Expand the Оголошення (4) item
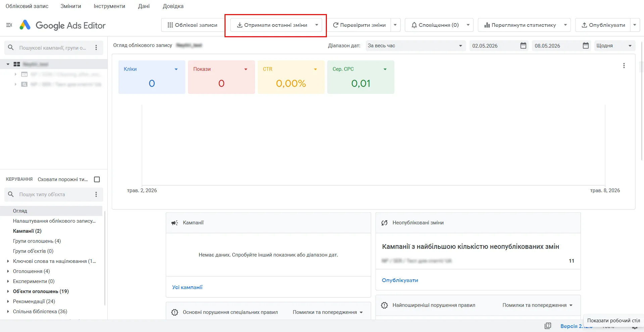Image resolution: width=644 pixels, height=332 pixels. point(8,271)
